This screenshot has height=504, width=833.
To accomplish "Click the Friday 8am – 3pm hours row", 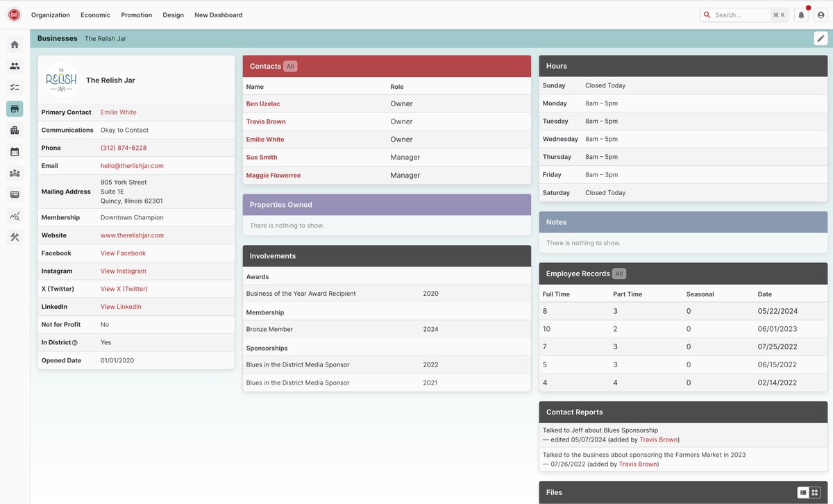I will tap(683, 175).
